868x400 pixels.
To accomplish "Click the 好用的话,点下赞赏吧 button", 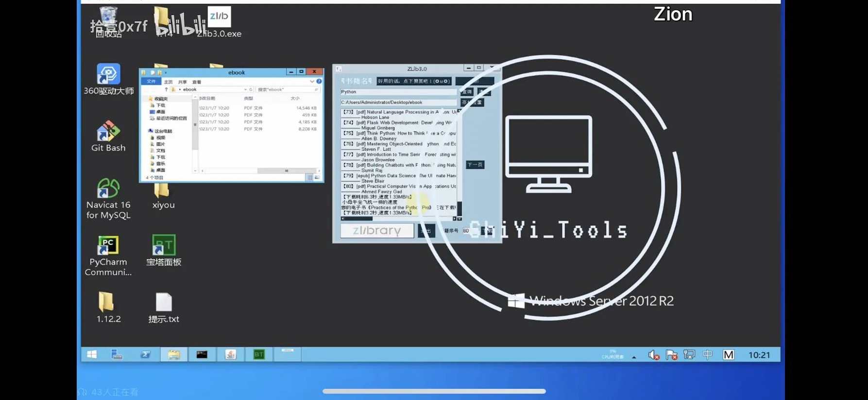I will point(414,81).
